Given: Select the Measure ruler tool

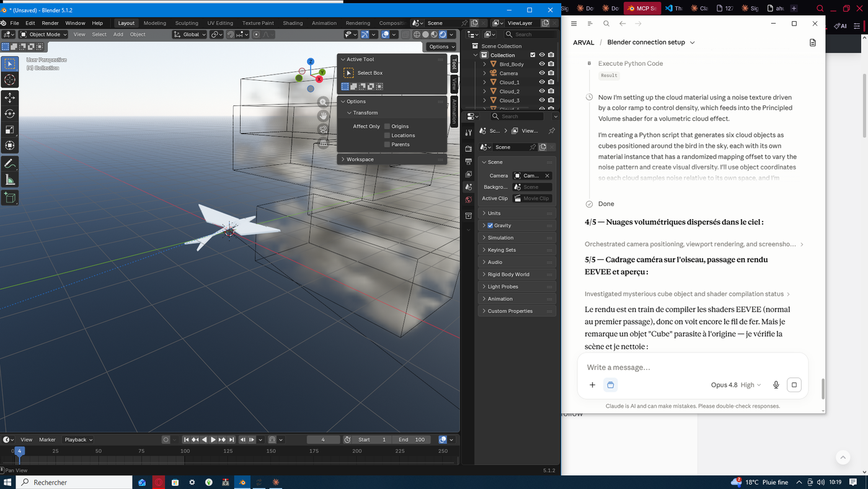Looking at the screenshot, I should pos(10,180).
